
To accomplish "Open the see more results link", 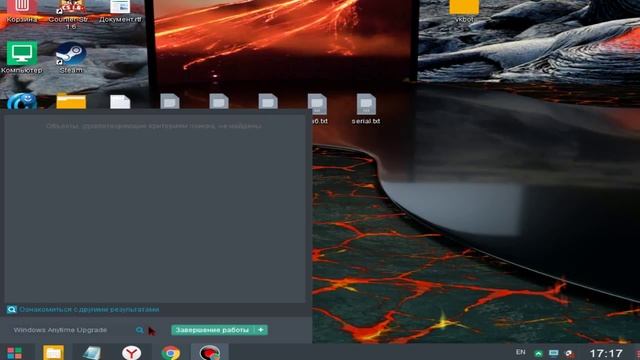I will (83, 309).
